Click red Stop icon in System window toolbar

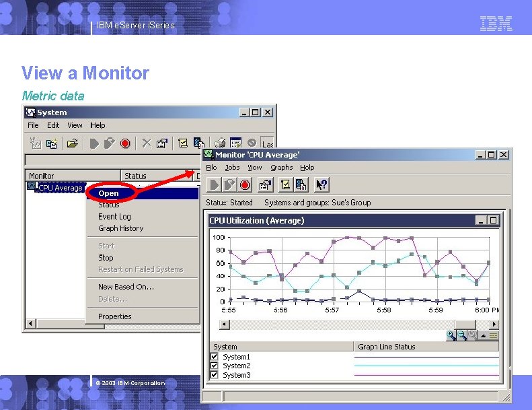pos(125,143)
